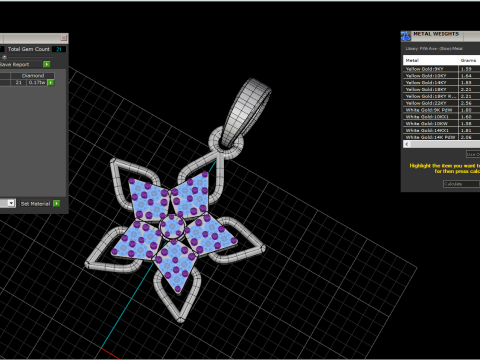Viewport: 480px width, 360px height.
Task: Click the 0.17tw carat weight cell
Action: tap(37, 82)
